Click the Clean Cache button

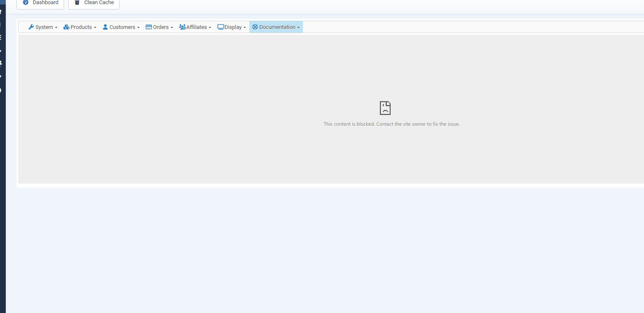click(94, 3)
